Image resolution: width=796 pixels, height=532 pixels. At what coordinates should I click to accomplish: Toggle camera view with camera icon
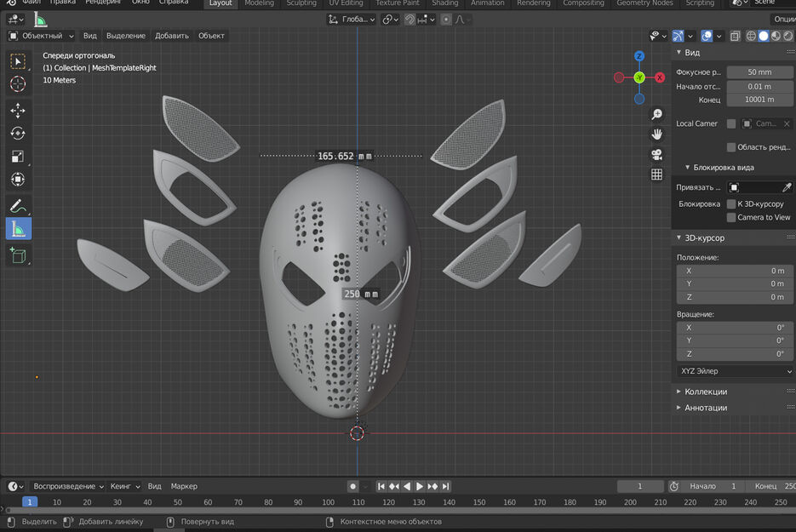tap(657, 154)
